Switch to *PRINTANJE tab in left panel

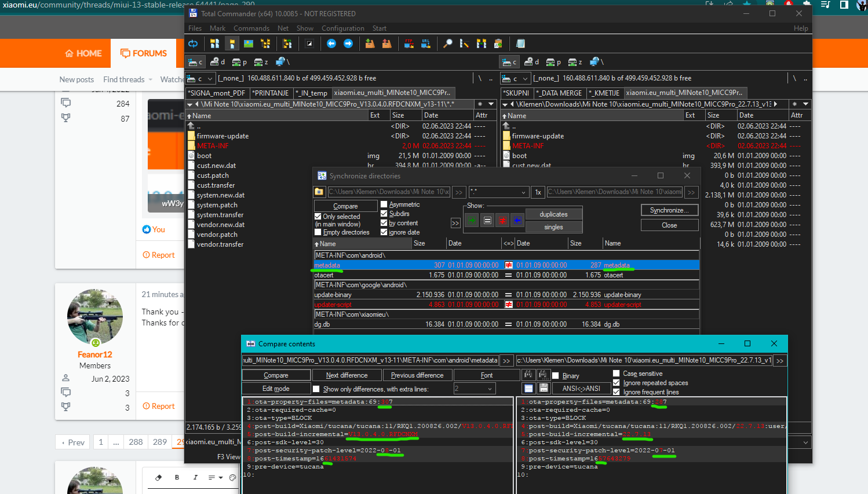point(271,93)
